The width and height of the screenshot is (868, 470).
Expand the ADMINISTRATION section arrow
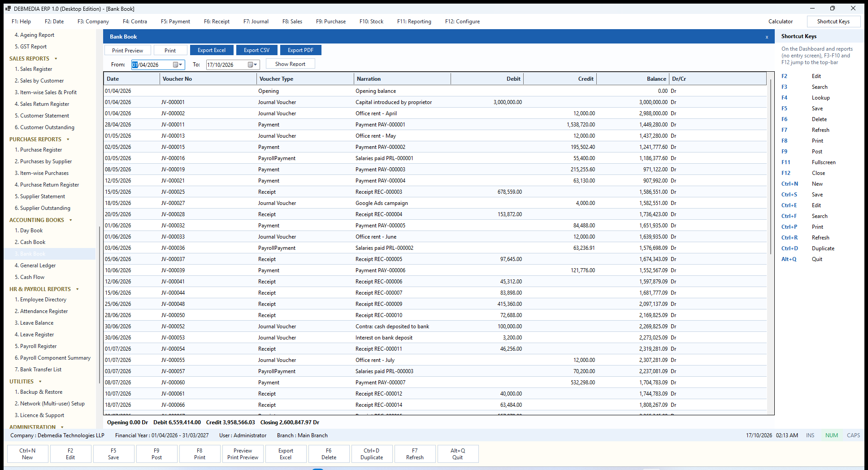pyautogui.click(x=62, y=427)
